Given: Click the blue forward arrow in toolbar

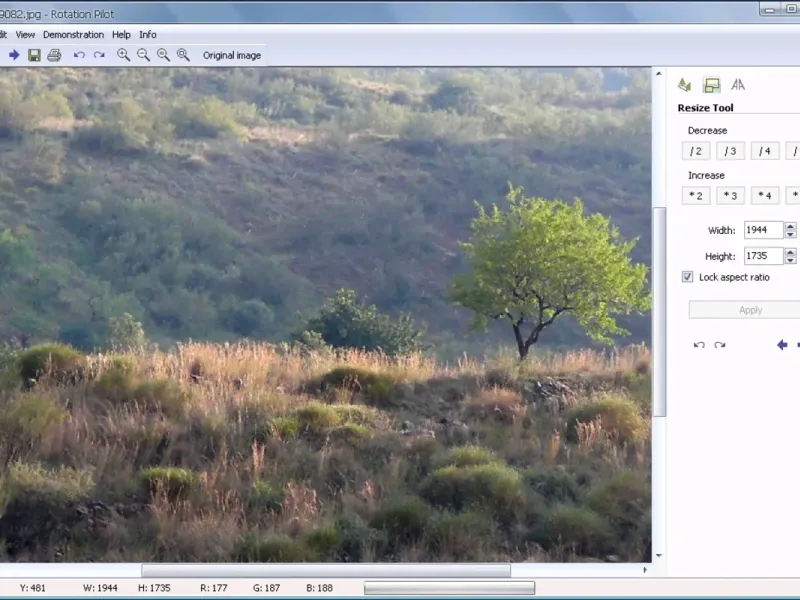Looking at the screenshot, I should [x=14, y=55].
